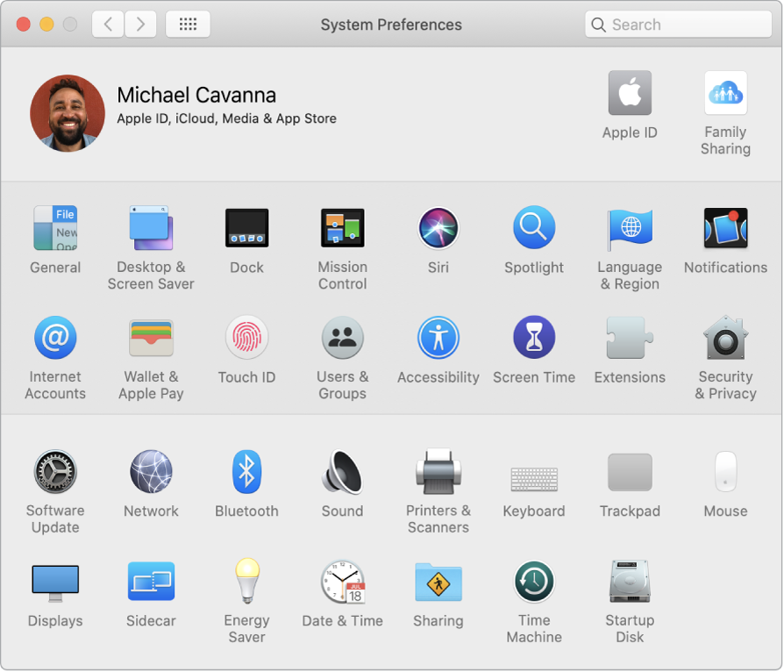This screenshot has height=672, width=784.
Task: Show all preferences in grid view
Action: click(x=187, y=24)
